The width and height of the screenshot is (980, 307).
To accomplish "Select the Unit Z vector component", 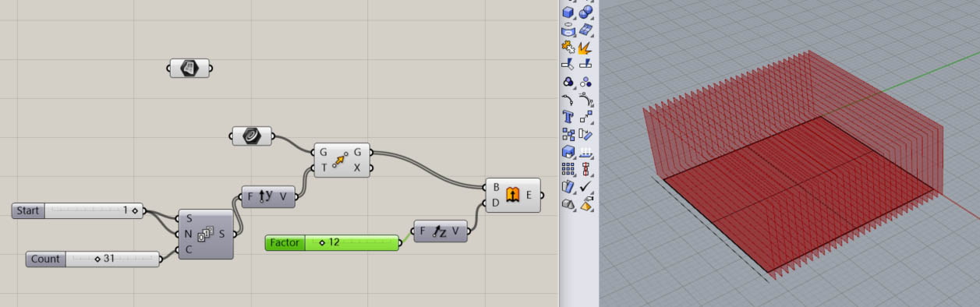I will [440, 231].
